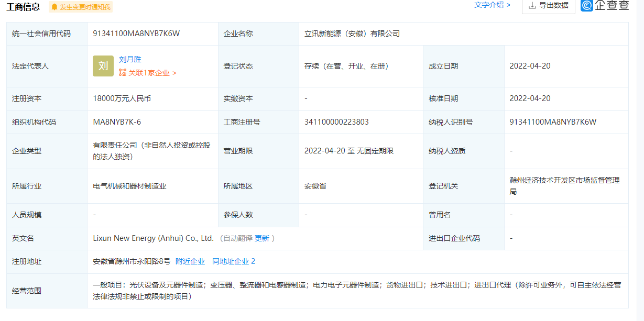
Task: Click English name Lixun New Energy (Anhui) Co., Ltd.
Action: tap(153, 238)
